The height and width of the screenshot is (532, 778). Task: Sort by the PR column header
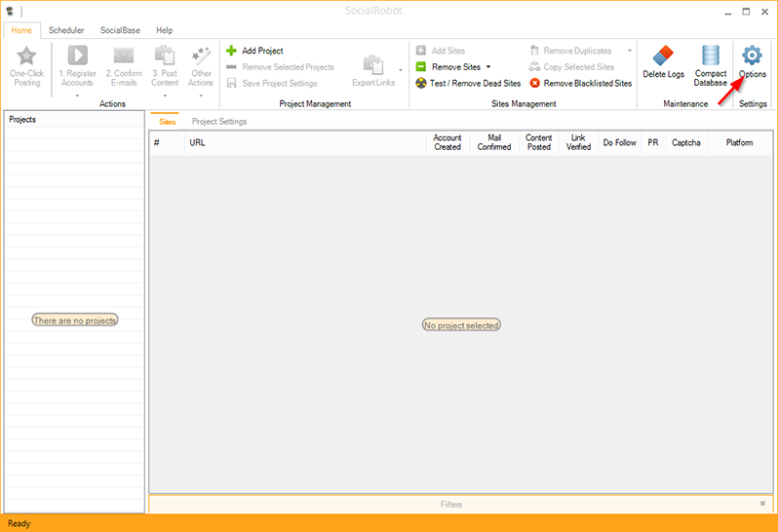653,143
